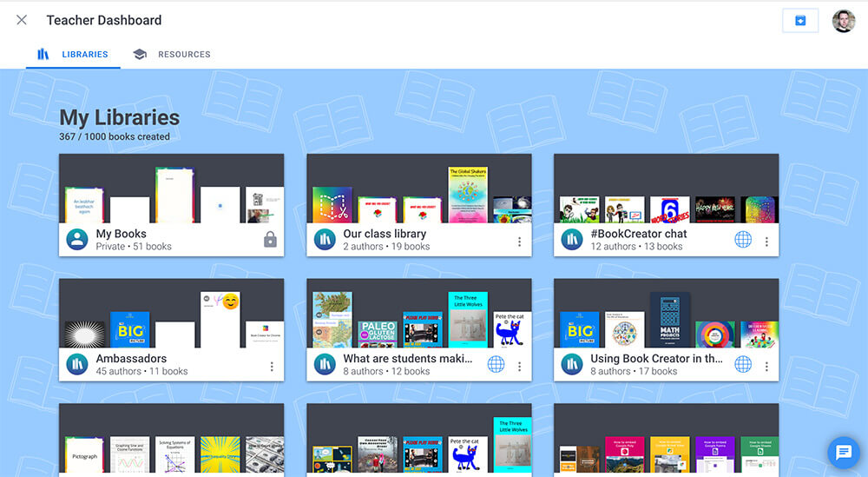Viewport: 868px width, 477px height.
Task: Open the Our class library title
Action: [x=385, y=234]
